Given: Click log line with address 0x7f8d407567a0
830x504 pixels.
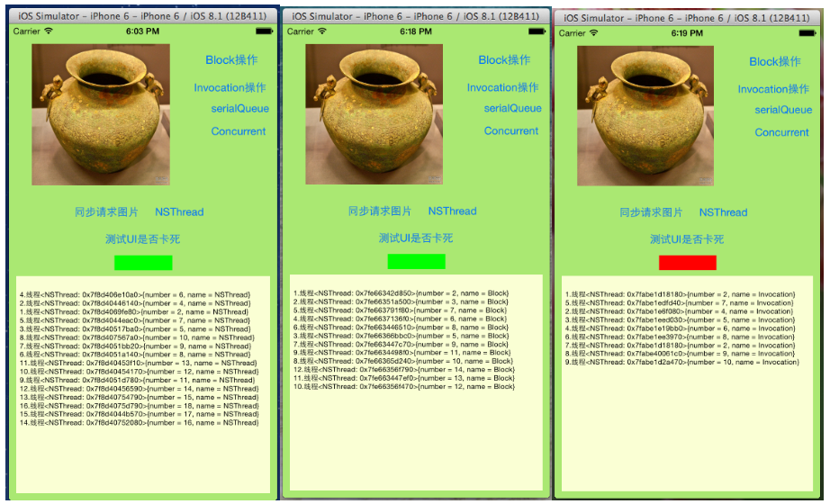Looking at the screenshot, I should 137,337.
